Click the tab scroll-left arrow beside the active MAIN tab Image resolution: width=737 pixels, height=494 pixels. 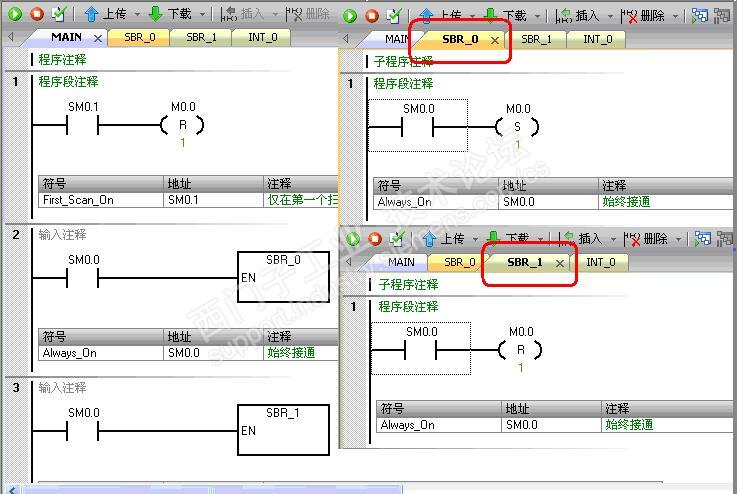[x=11, y=37]
